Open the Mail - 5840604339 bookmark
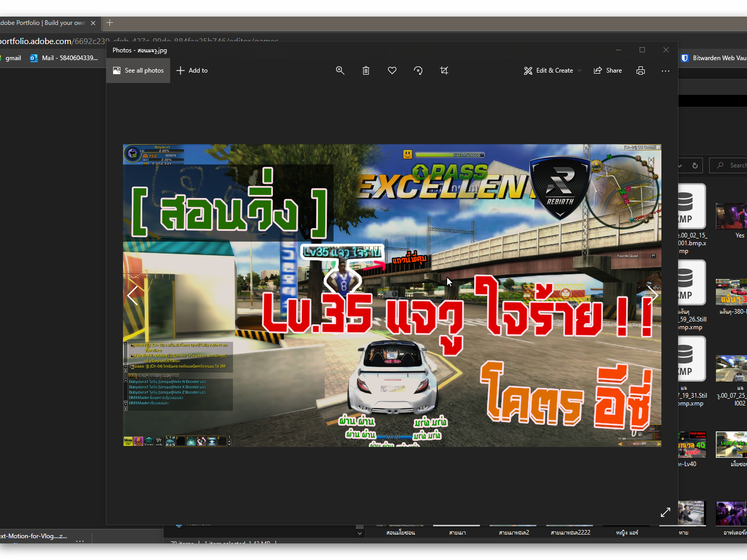The image size is (747, 560). (x=64, y=58)
